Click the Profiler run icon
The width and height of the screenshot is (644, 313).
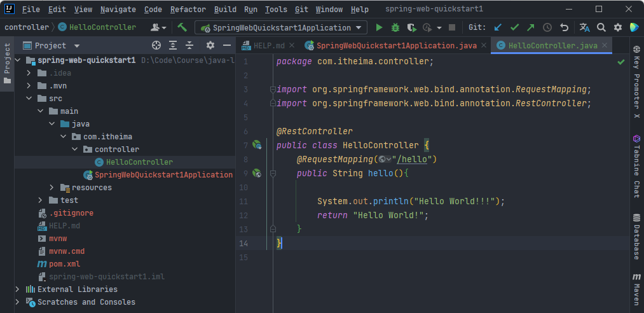coord(427,27)
